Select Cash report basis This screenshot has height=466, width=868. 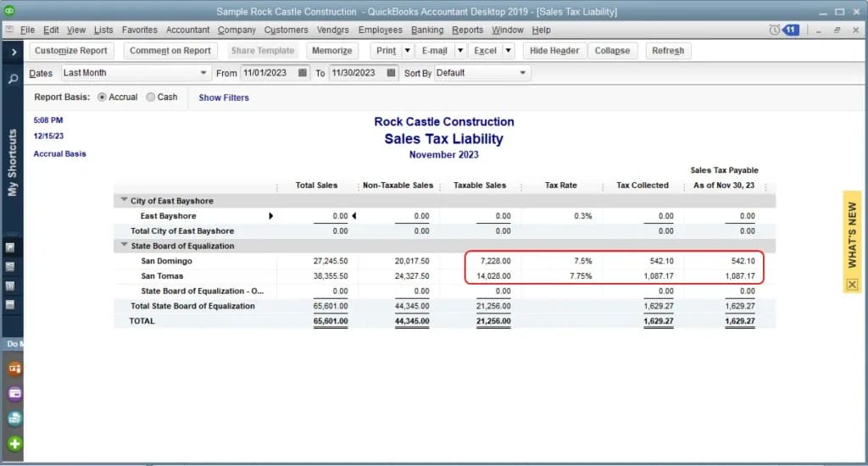tap(151, 97)
